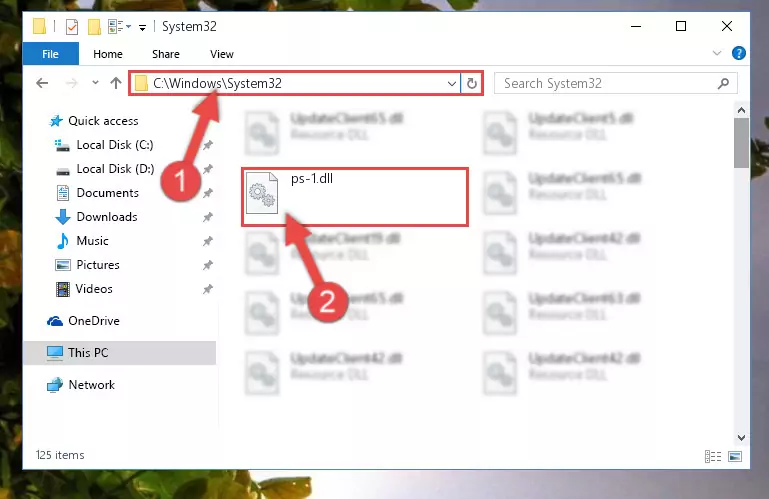Expand the ribbon with the chevron
The height and width of the screenshot is (499, 769).
click(717, 53)
